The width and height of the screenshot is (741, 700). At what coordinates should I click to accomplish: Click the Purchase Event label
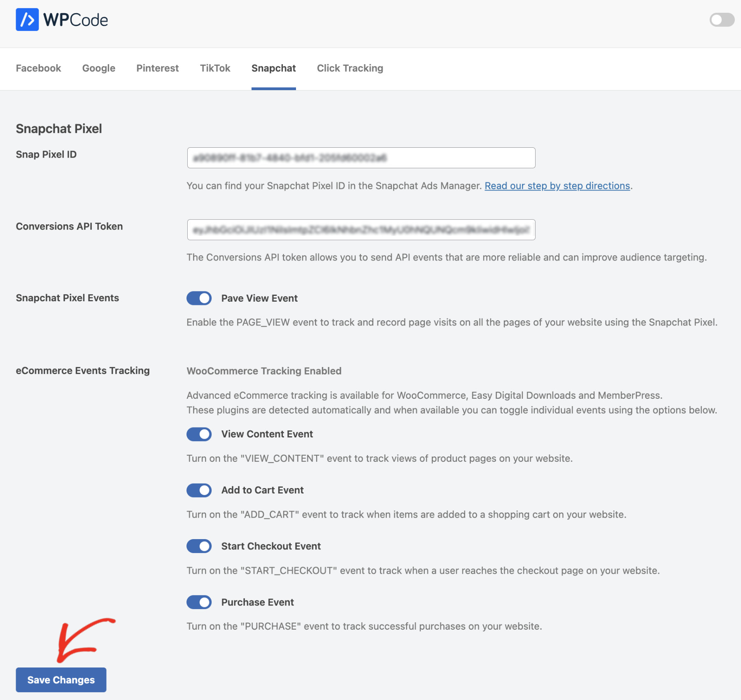pos(258,602)
